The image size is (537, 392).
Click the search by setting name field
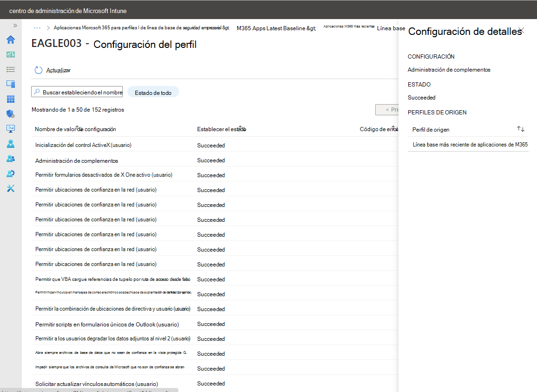point(77,92)
